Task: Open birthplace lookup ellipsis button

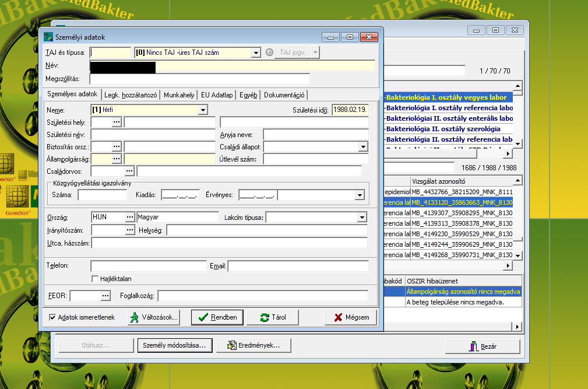Action: [117, 122]
